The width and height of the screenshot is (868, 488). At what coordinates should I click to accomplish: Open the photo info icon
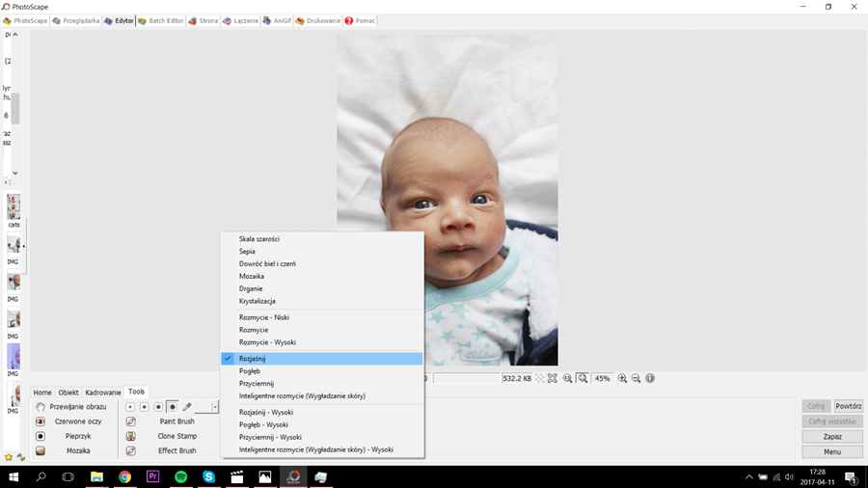click(650, 379)
